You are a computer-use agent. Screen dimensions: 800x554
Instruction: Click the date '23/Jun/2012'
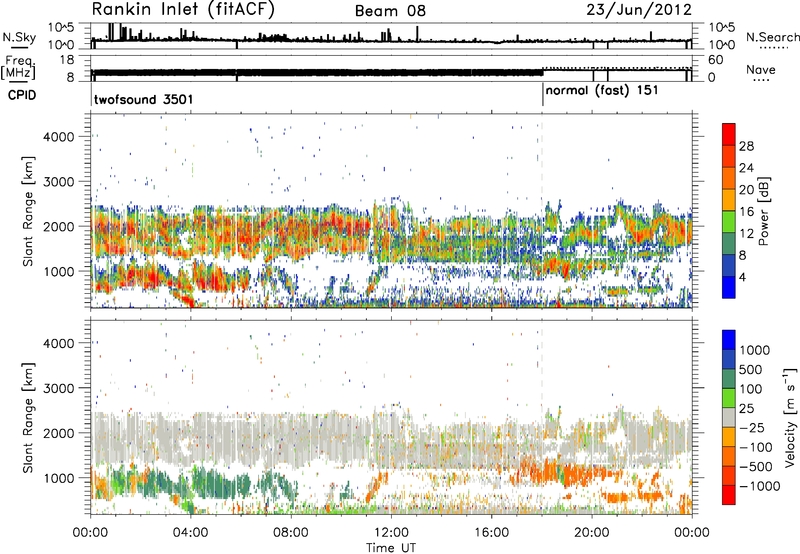pos(639,10)
